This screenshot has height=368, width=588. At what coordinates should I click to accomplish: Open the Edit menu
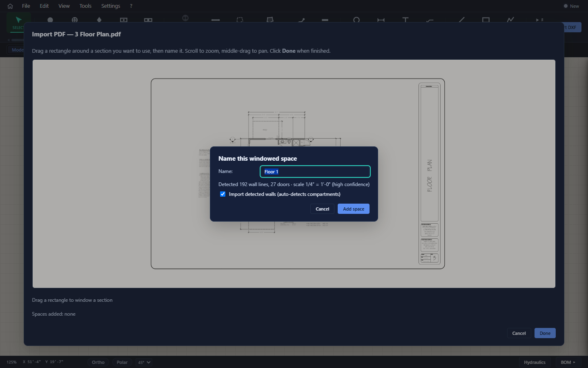(44, 6)
